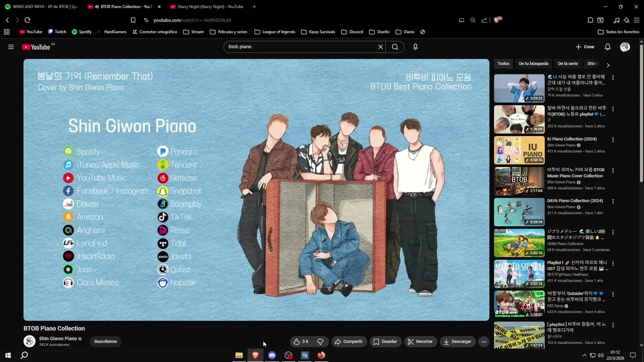The image size is (644, 362).
Task: Open Shin Giwon Piano channel avatar
Action: pyautogui.click(x=30, y=341)
